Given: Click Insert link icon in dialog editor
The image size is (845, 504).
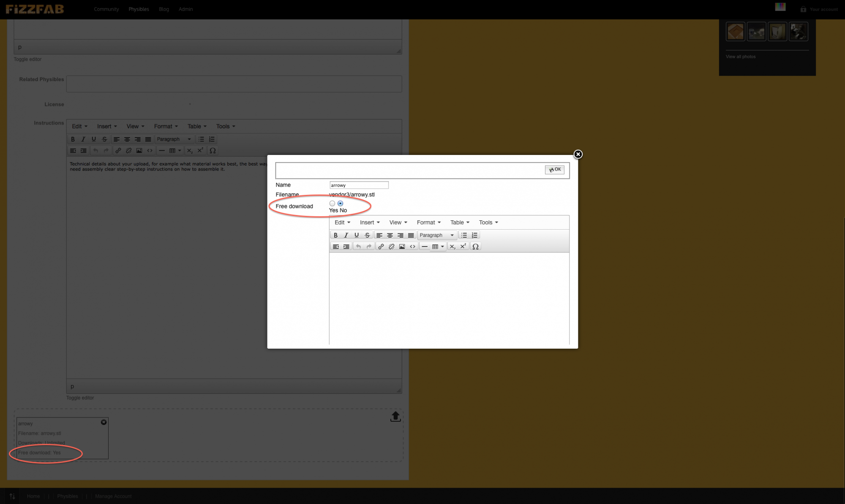Looking at the screenshot, I should coord(381,247).
